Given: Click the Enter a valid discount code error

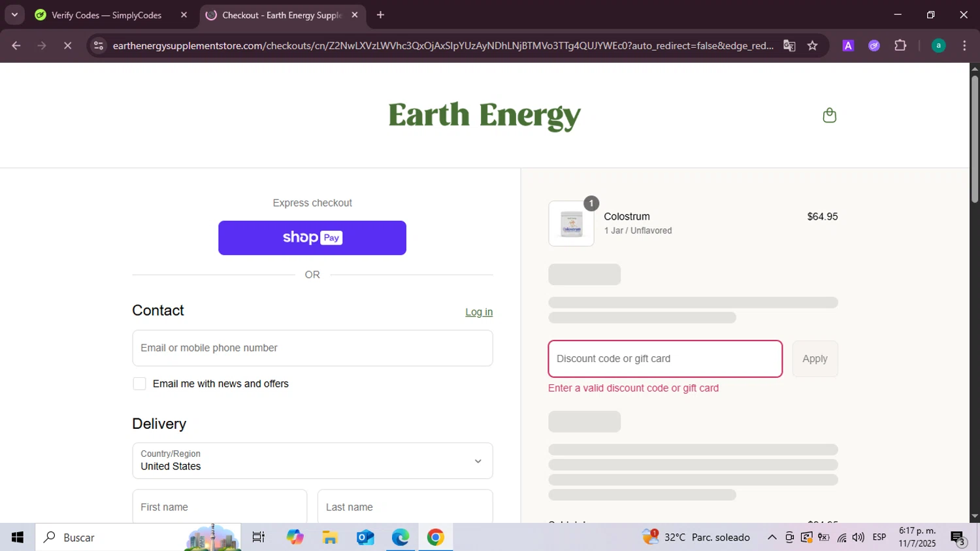Looking at the screenshot, I should tap(633, 388).
